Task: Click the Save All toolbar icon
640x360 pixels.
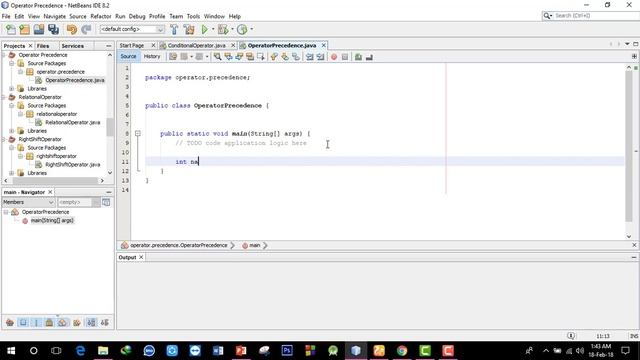Action: coord(53,29)
